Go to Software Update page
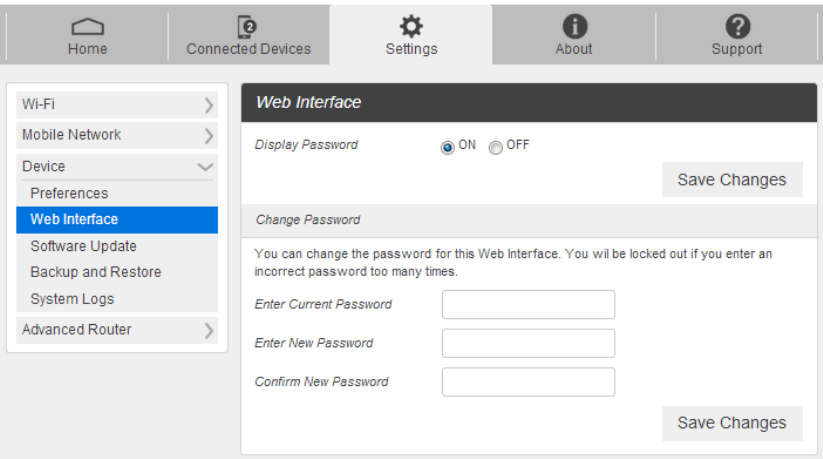 83,246
